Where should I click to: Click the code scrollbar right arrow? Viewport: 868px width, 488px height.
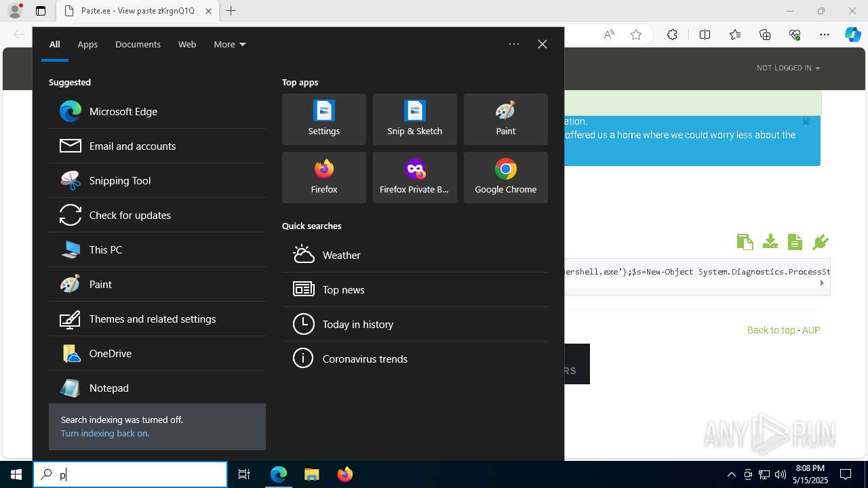point(822,283)
